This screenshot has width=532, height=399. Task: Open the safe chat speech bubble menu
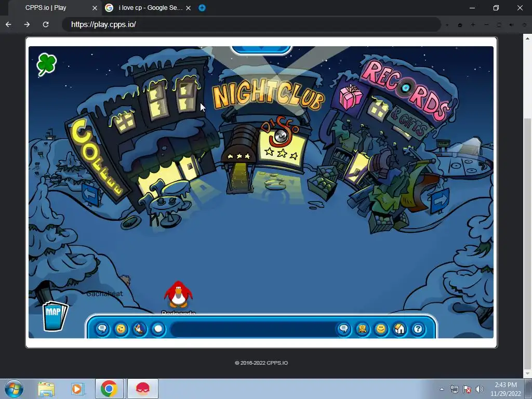coord(102,329)
